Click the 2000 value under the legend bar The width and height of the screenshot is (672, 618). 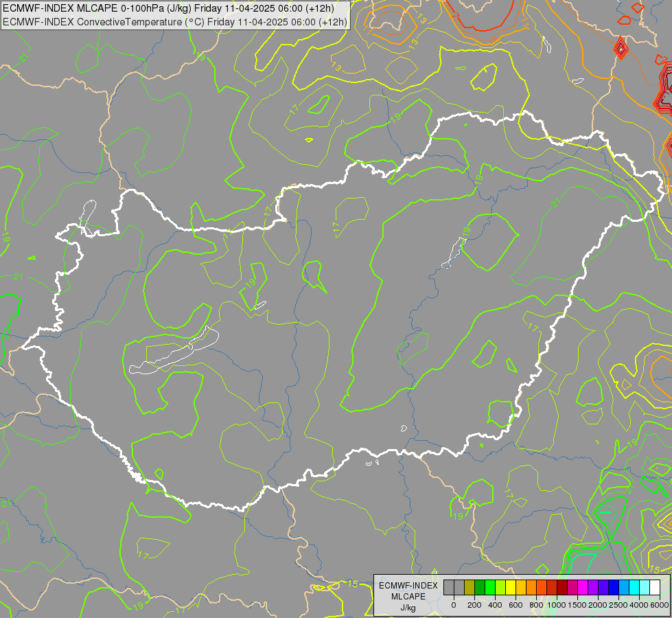tap(599, 605)
